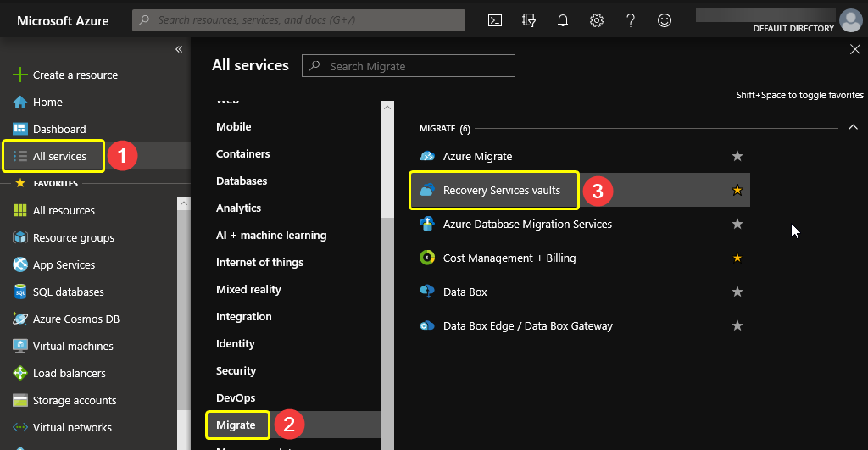Select the Integration category
This screenshot has height=450, width=868.
pos(243,317)
